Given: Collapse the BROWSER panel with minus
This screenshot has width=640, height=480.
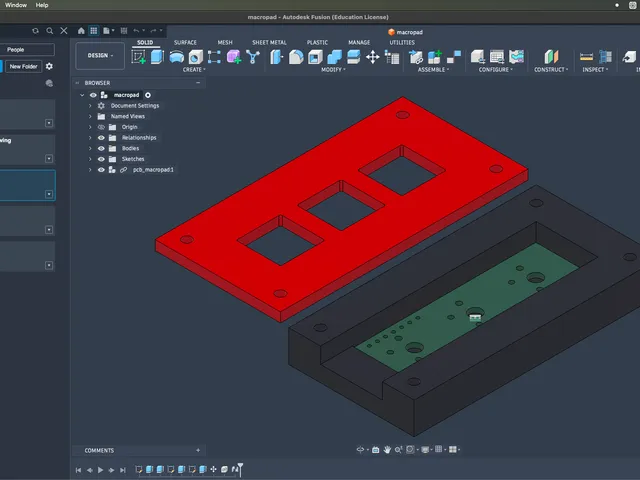Looking at the screenshot, I should [x=198, y=83].
